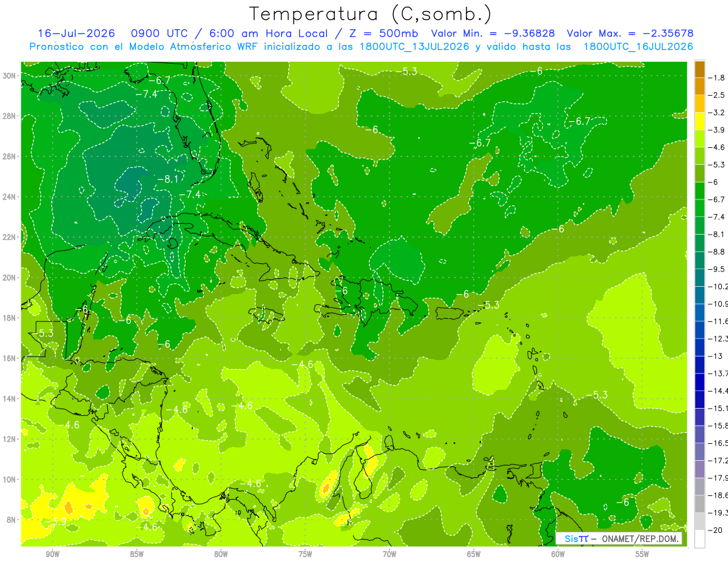Click the '-1.8' label on color legend
The width and height of the screenshot is (728, 562).
click(718, 78)
